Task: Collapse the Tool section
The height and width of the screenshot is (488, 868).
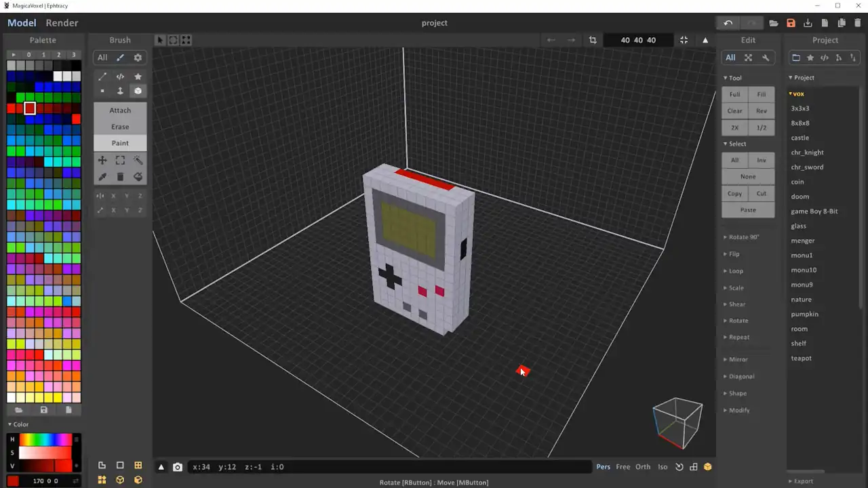Action: [x=732, y=78]
